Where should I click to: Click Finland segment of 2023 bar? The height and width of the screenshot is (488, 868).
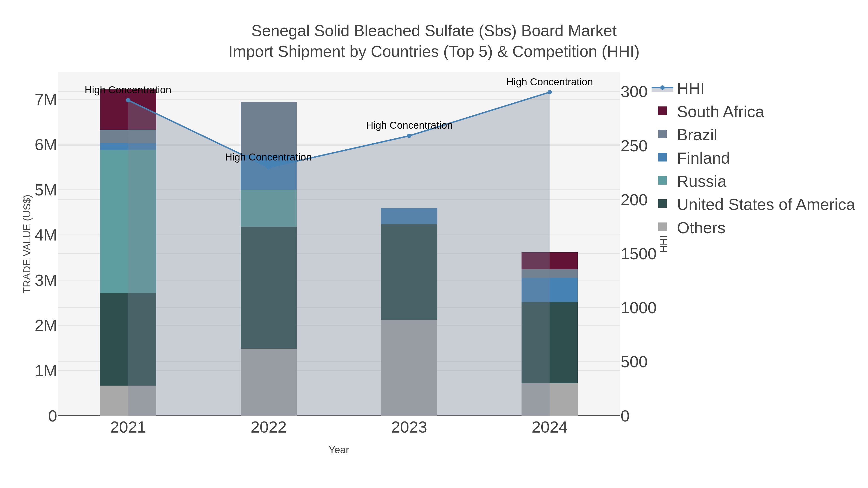[x=409, y=216]
